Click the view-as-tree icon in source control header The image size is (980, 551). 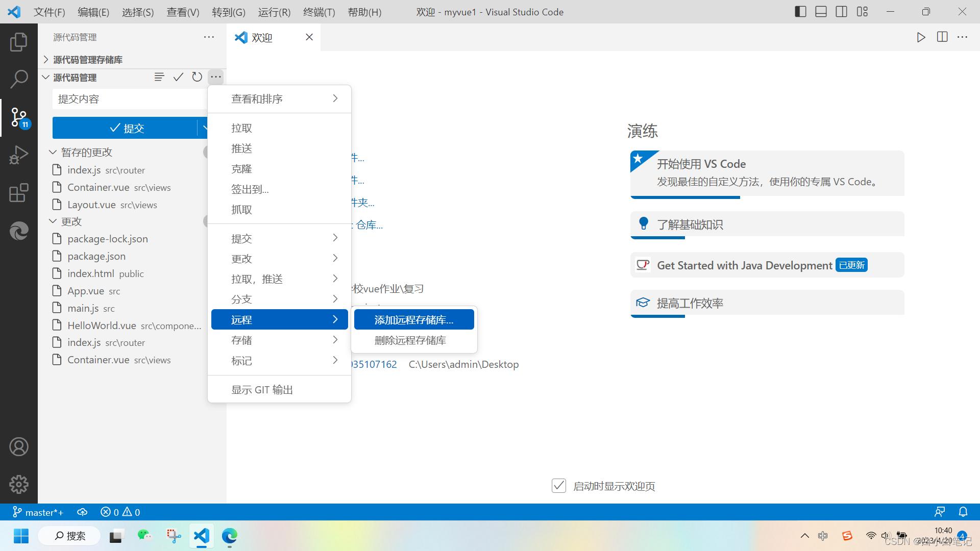(x=159, y=77)
